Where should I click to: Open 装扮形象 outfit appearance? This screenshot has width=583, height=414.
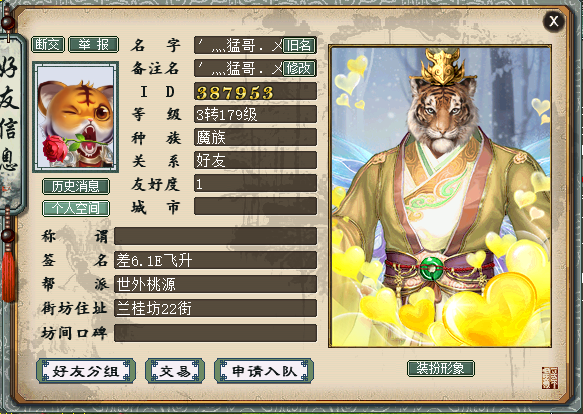(x=441, y=368)
